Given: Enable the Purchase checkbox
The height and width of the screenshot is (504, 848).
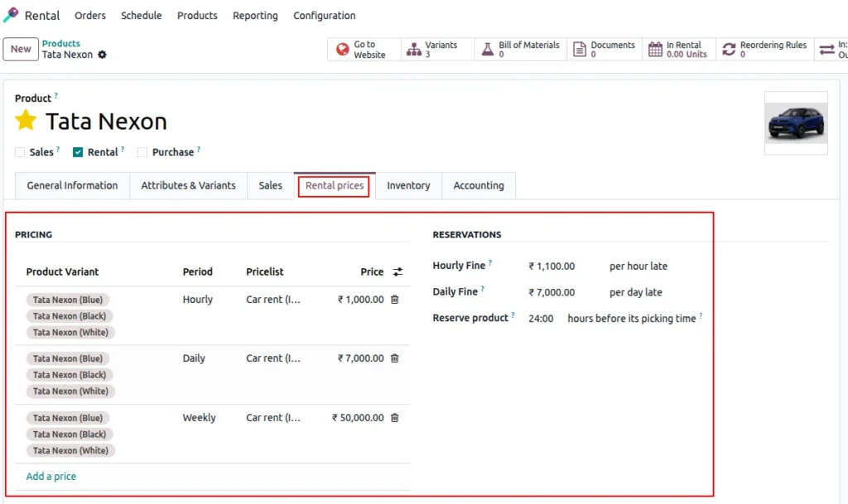Looking at the screenshot, I should point(142,152).
